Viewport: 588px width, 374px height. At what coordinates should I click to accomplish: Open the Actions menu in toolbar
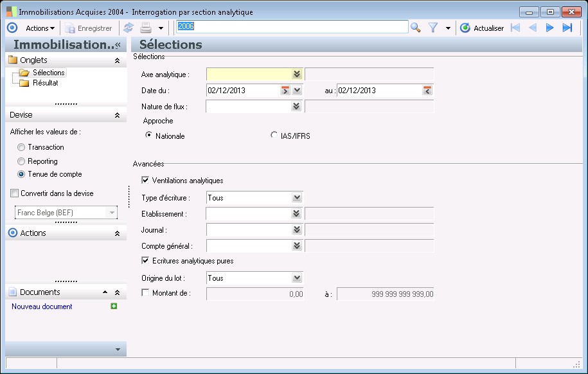[x=40, y=28]
